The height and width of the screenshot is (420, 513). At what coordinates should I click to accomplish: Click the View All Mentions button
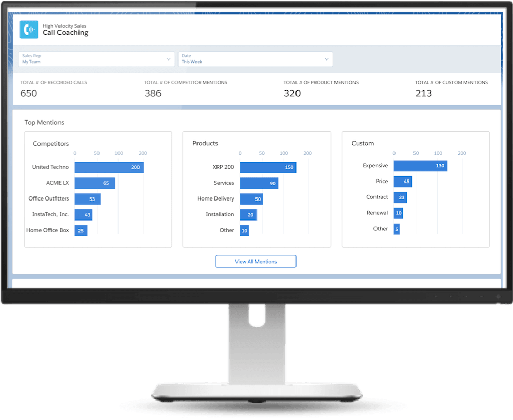tap(256, 262)
